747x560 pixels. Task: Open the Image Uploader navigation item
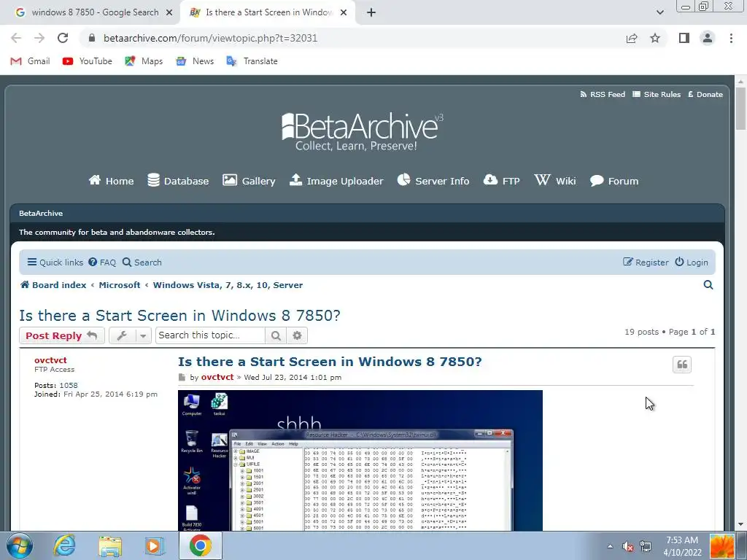336,181
